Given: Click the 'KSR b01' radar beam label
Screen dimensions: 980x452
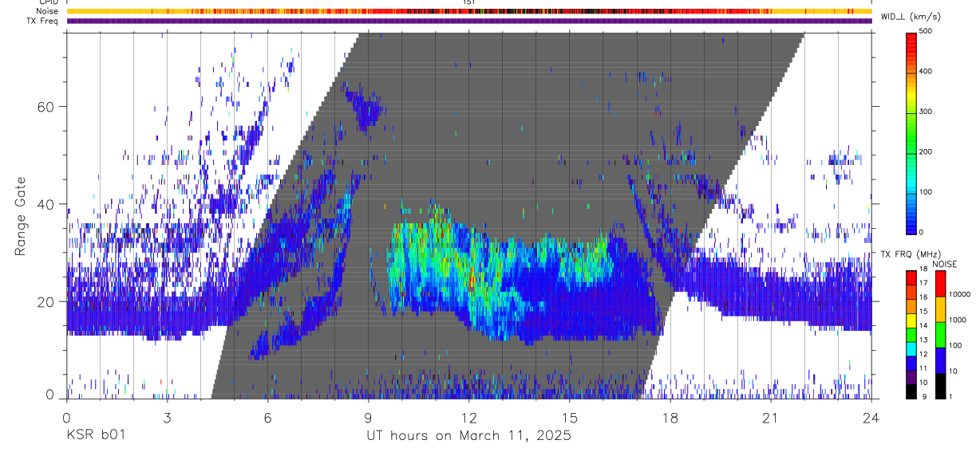Looking at the screenshot, I should 95,436.
